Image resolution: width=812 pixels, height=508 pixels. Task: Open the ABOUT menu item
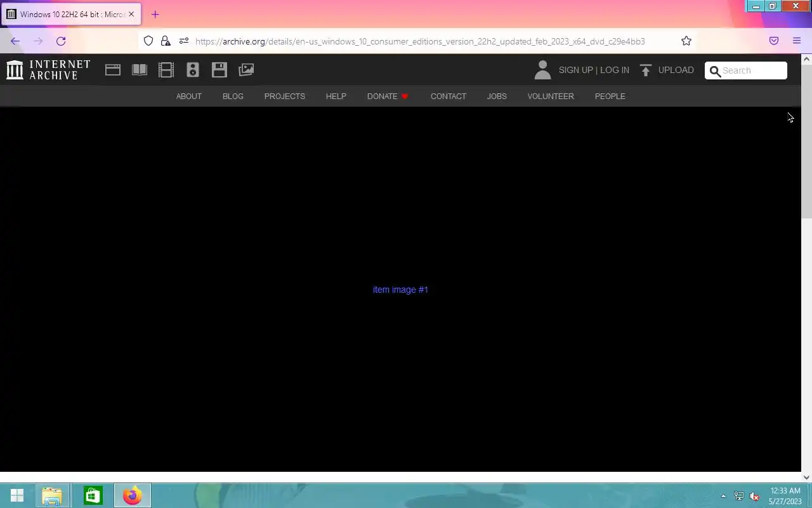pos(189,97)
